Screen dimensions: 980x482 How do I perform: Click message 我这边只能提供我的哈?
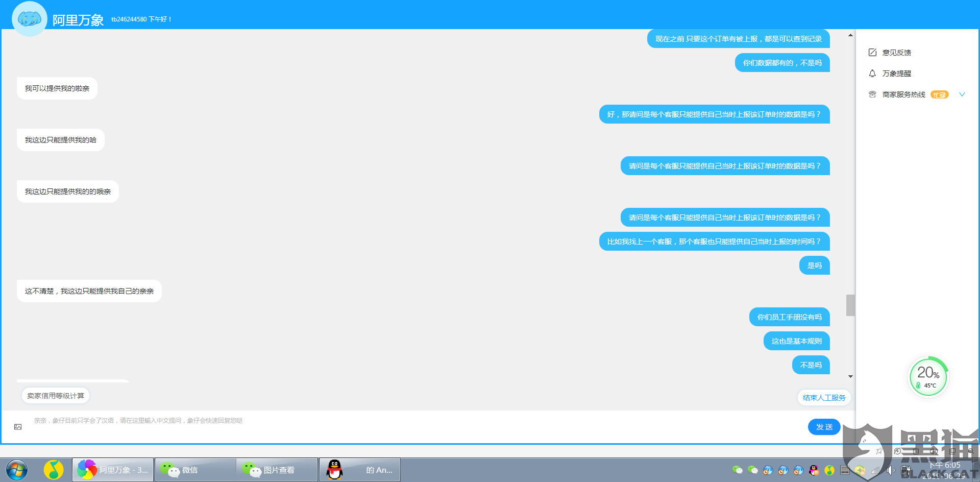pos(61,140)
